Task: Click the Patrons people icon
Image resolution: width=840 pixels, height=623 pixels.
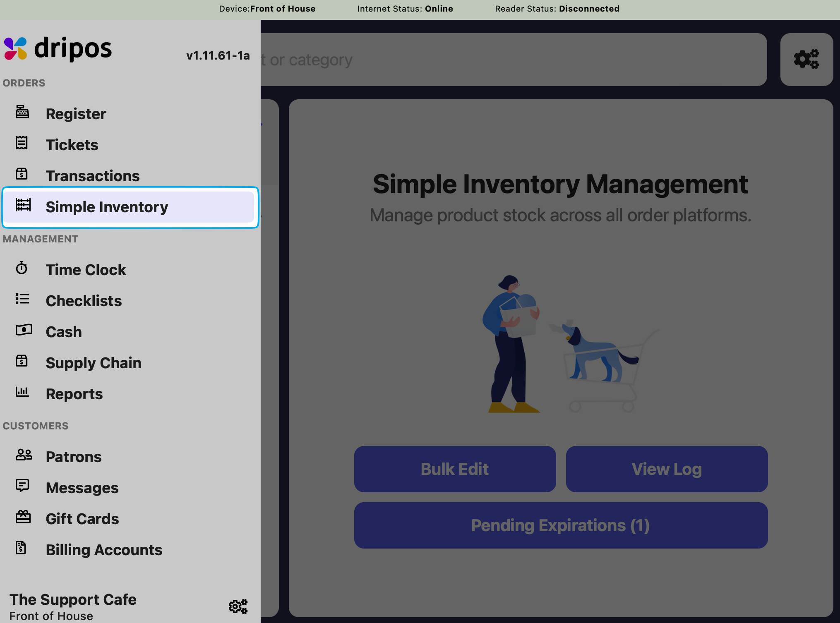Action: click(x=24, y=455)
